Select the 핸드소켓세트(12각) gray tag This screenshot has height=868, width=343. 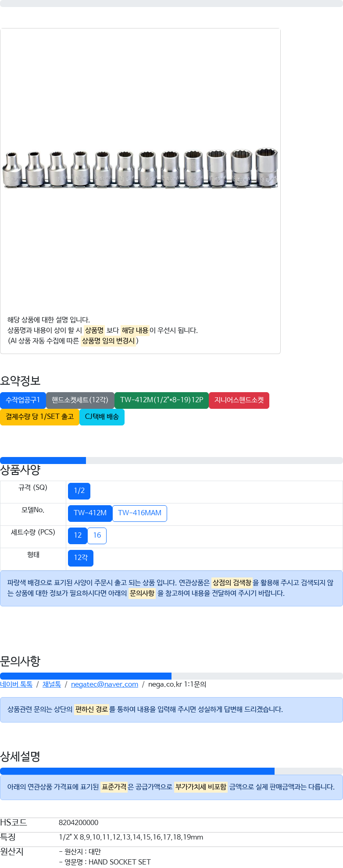80,400
